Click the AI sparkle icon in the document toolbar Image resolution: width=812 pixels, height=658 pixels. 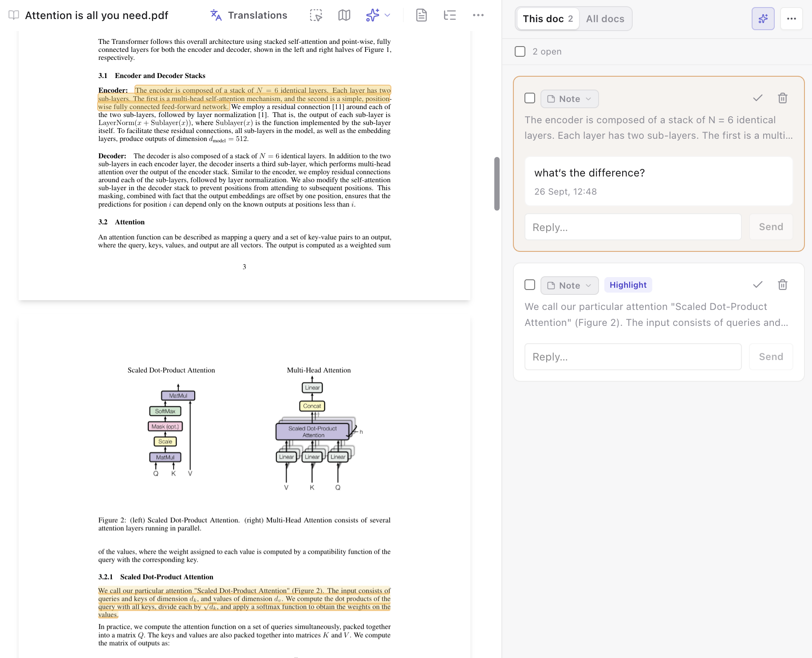(x=372, y=16)
